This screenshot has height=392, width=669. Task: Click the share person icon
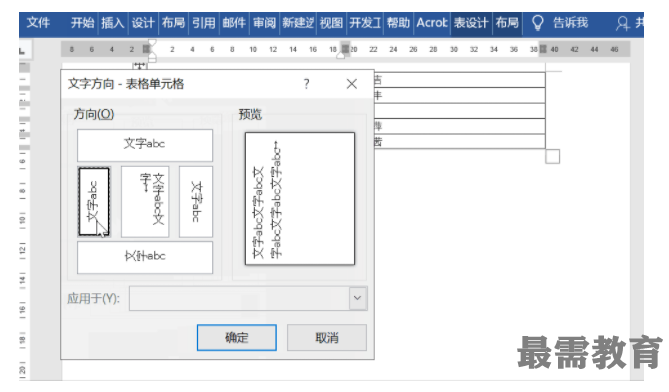click(622, 23)
